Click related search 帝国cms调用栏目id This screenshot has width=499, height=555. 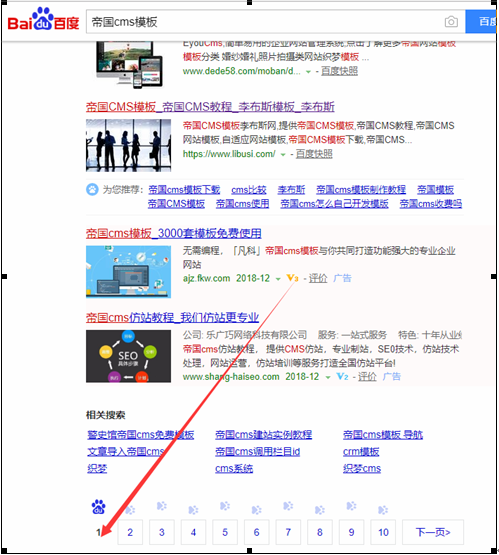tap(258, 452)
